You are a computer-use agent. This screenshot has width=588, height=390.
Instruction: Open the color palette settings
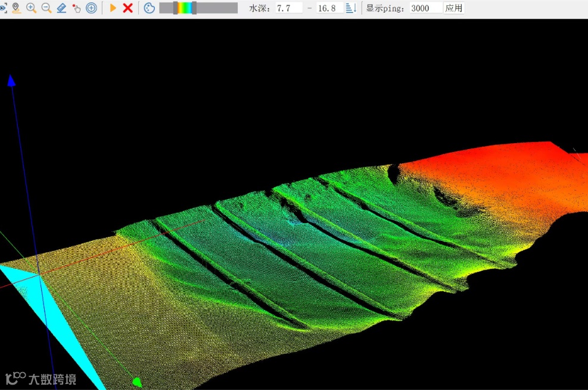point(150,8)
